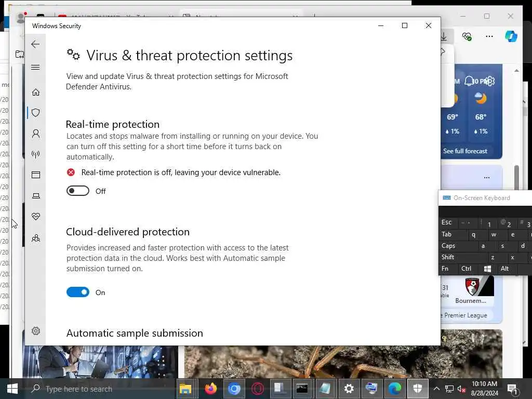Launch Firefox from the taskbar
The image size is (532, 399).
tap(210, 389)
